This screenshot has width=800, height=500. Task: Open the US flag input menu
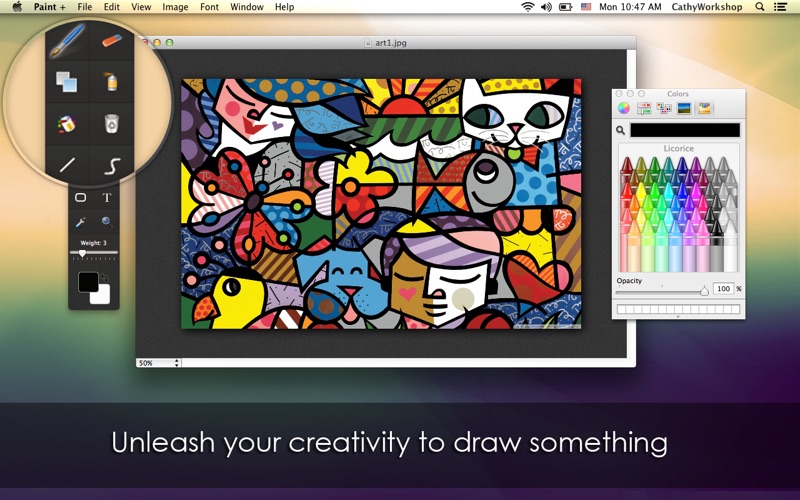tap(586, 7)
